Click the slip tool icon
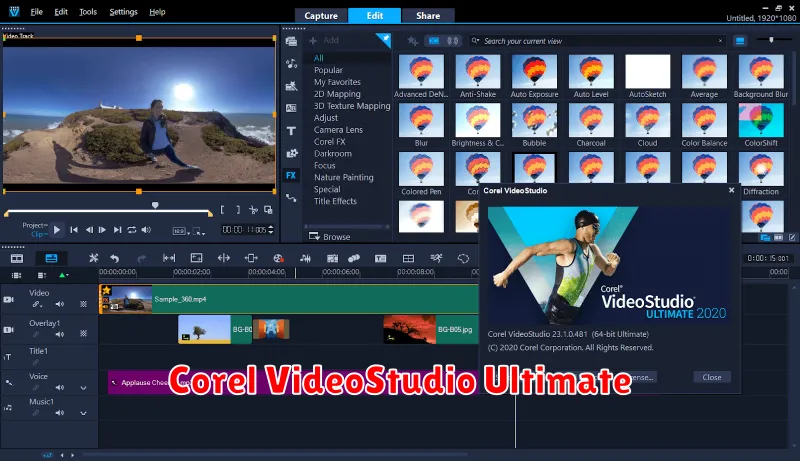The image size is (800, 461). pyautogui.click(x=169, y=258)
